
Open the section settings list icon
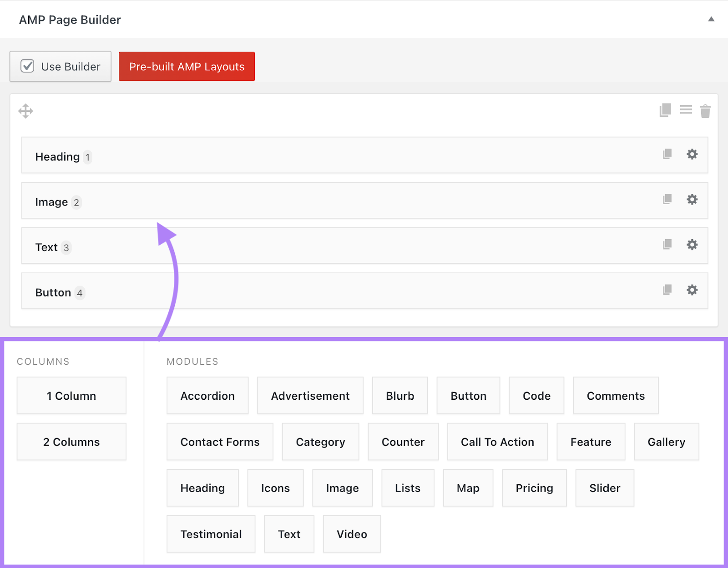click(686, 110)
